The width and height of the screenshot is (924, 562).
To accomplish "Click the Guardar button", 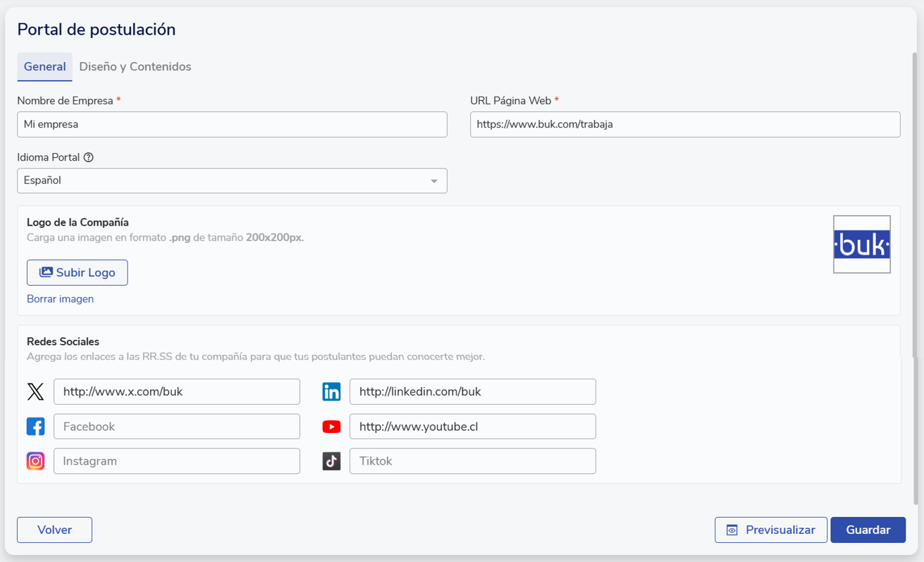I will pyautogui.click(x=868, y=530).
